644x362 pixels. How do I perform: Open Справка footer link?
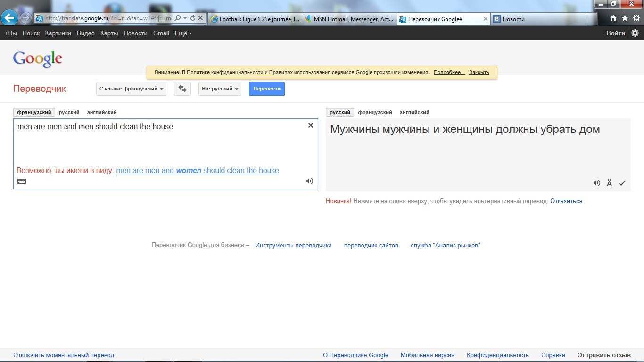click(553, 355)
